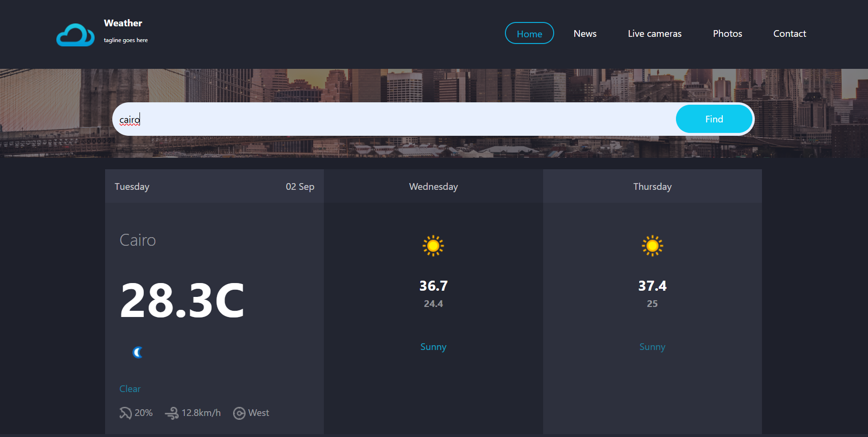Click the Weather site title link
This screenshot has width=868, height=437.
tap(123, 22)
